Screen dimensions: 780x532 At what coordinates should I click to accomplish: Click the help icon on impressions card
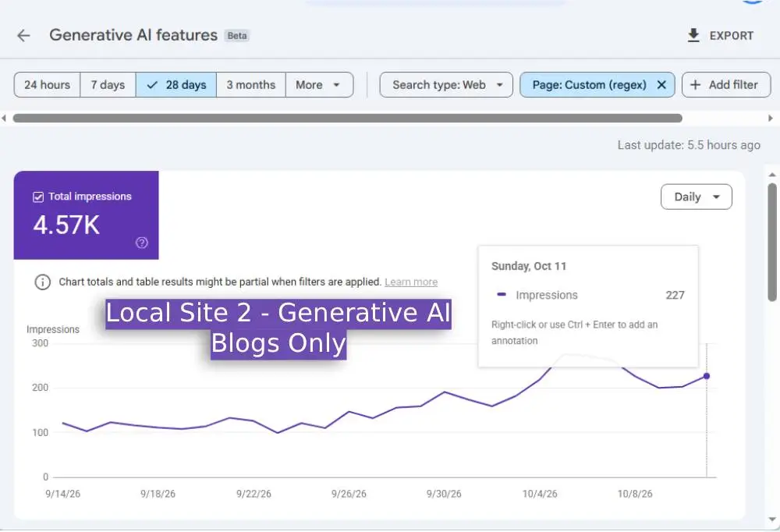point(142,243)
